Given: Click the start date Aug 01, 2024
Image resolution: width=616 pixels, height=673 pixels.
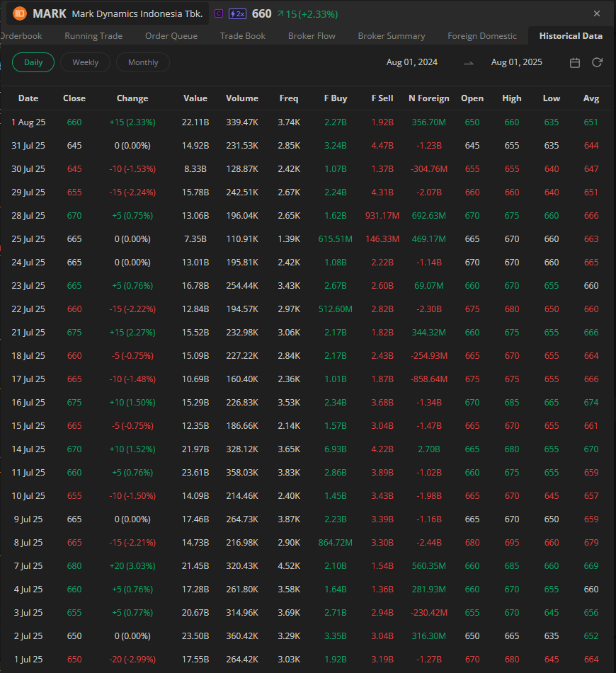Looking at the screenshot, I should (412, 62).
